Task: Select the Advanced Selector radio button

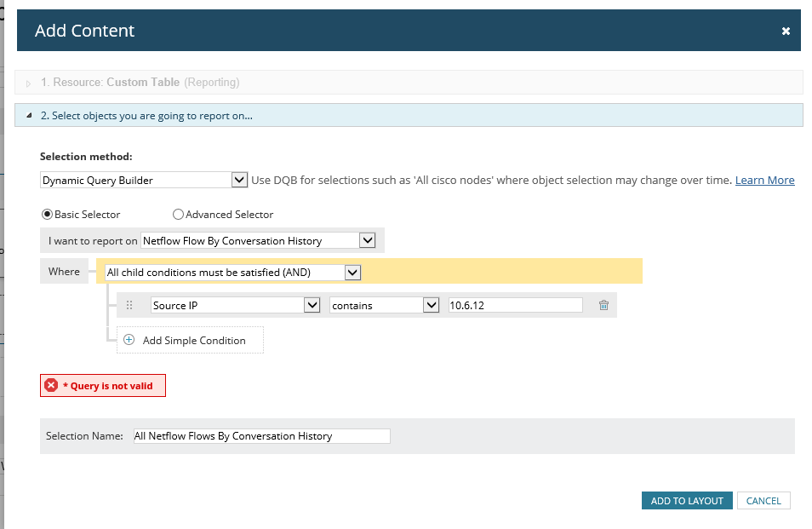Action: coord(178,214)
